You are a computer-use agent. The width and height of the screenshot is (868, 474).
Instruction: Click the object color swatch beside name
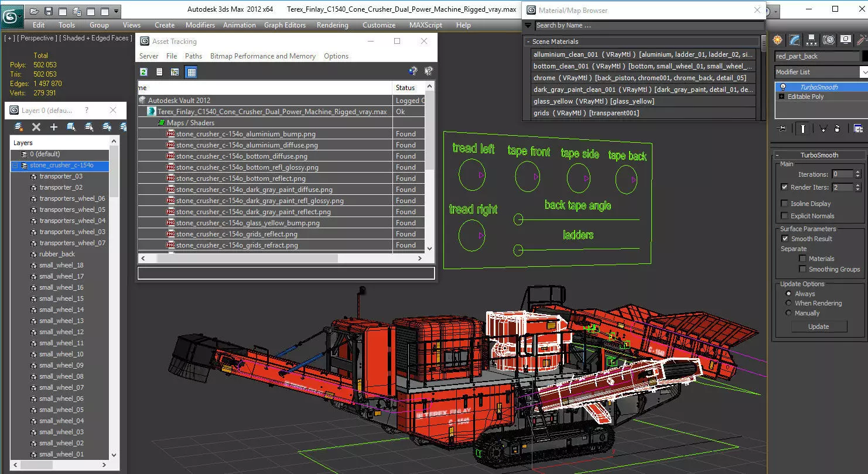tap(864, 56)
